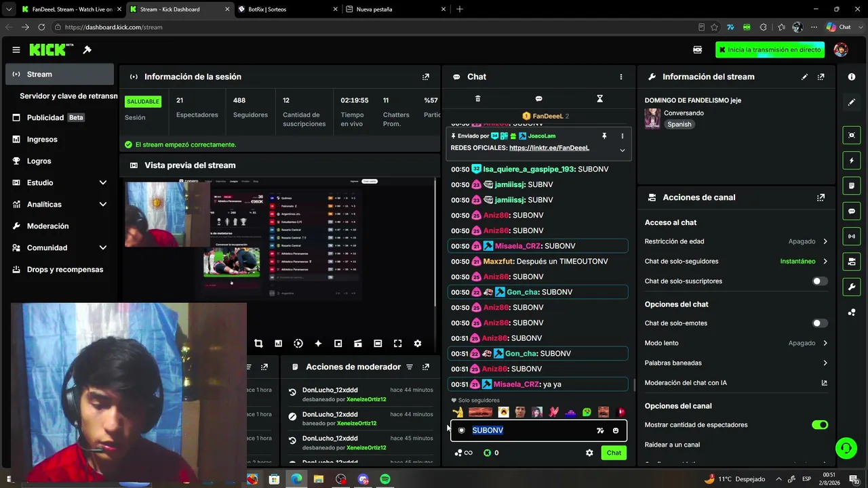This screenshot has height=488, width=868.
Task: Switch to the Nueva pestaña browser tab
Action: click(x=396, y=9)
